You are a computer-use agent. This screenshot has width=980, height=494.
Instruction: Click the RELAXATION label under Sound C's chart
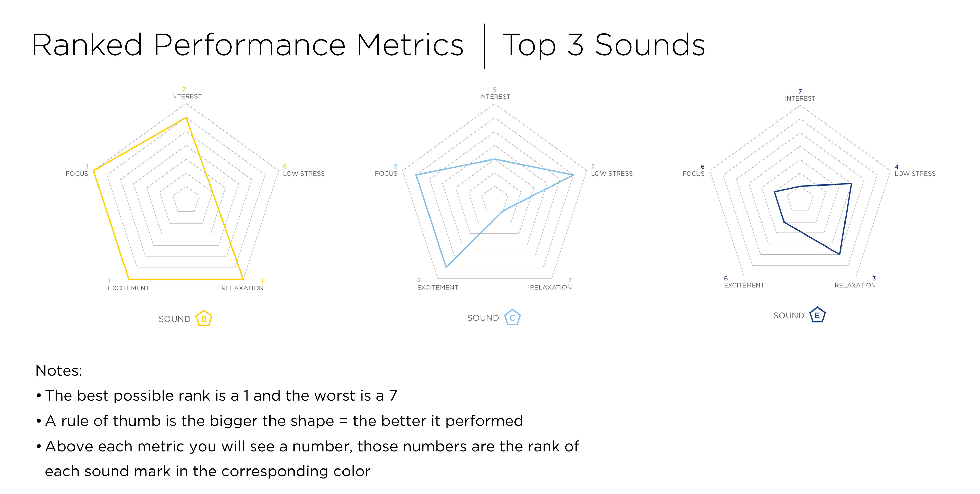(x=550, y=288)
